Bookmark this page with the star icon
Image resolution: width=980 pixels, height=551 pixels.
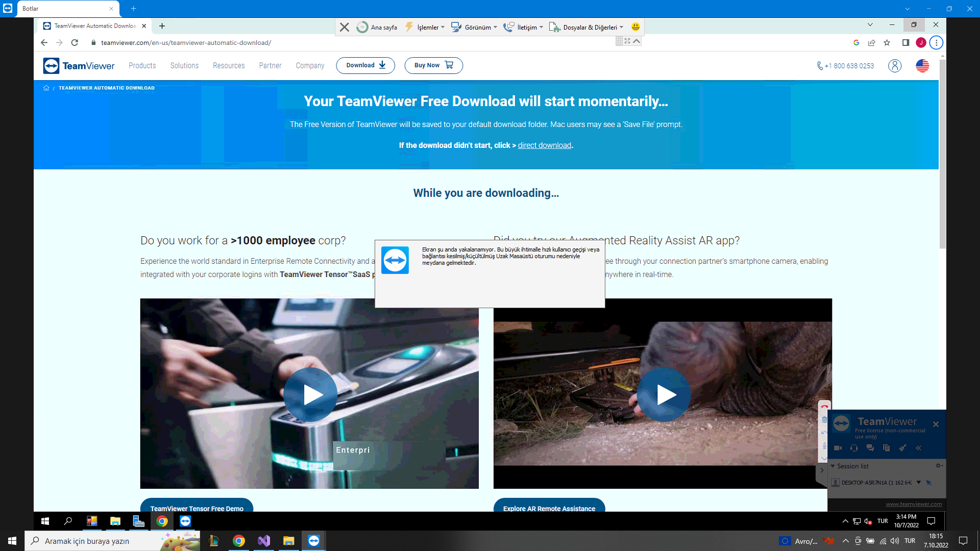[x=887, y=43]
